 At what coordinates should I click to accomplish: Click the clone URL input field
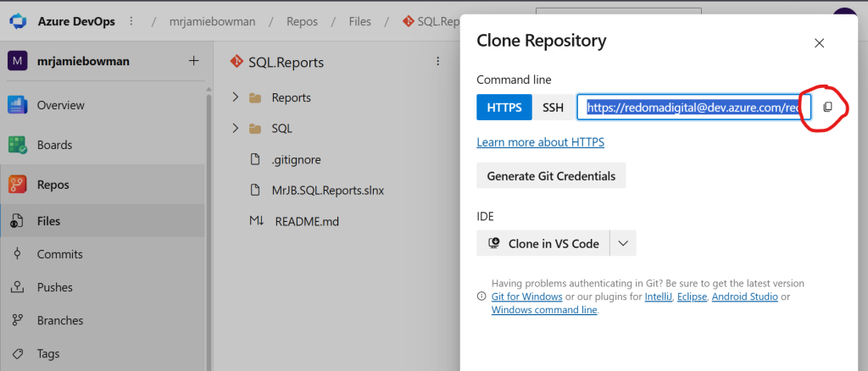click(x=694, y=108)
